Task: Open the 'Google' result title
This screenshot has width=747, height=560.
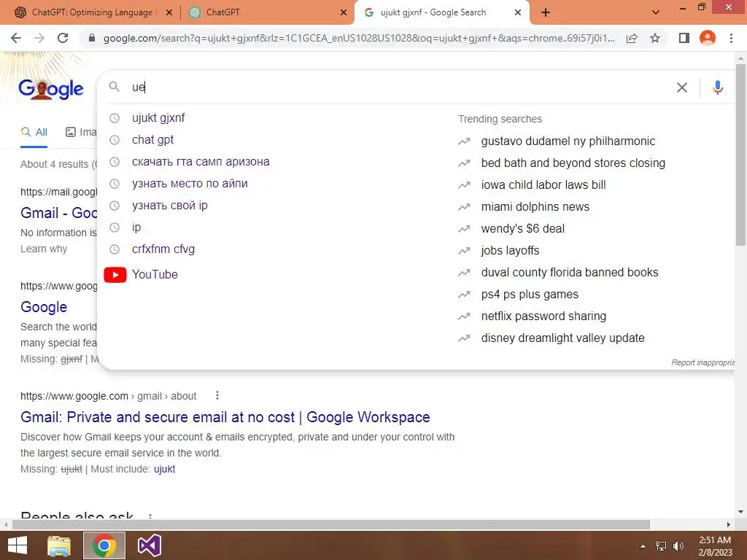Action: [44, 307]
